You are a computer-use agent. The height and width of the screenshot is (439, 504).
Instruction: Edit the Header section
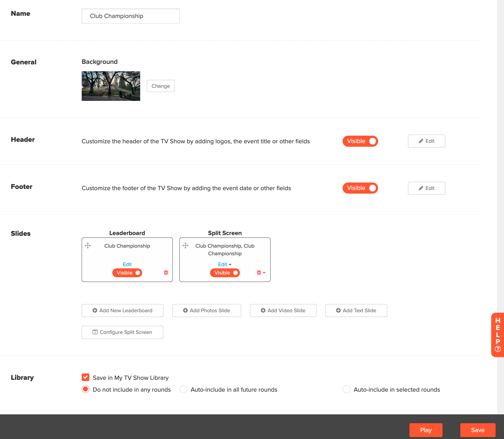426,141
